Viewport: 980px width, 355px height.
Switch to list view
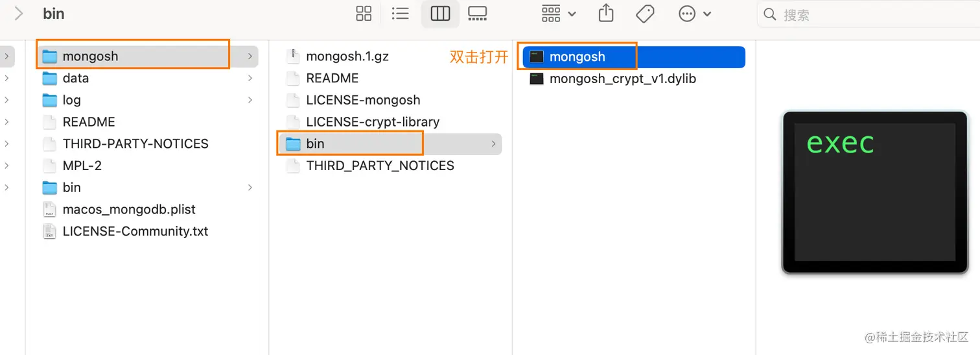401,14
